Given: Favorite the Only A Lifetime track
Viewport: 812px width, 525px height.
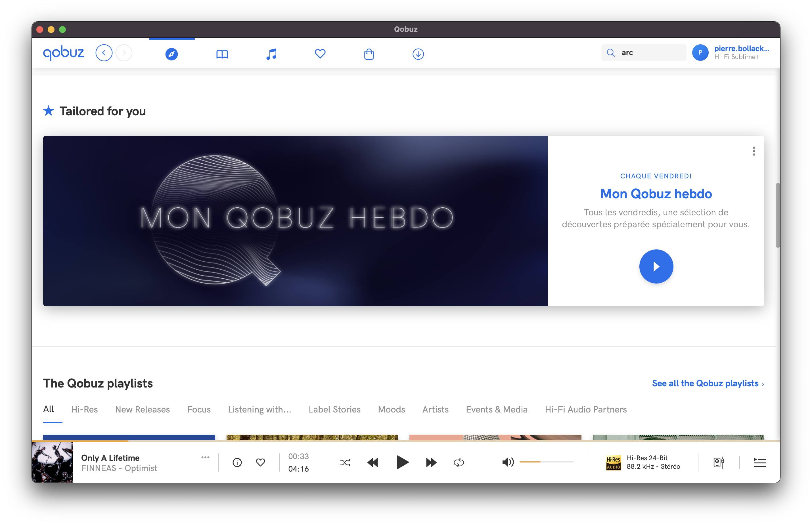Looking at the screenshot, I should pos(261,463).
